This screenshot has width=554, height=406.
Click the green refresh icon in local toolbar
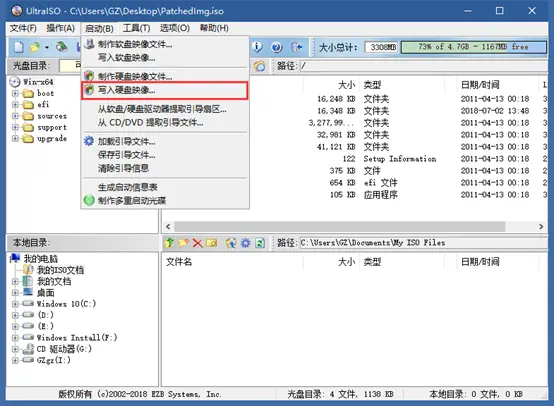tap(260, 243)
